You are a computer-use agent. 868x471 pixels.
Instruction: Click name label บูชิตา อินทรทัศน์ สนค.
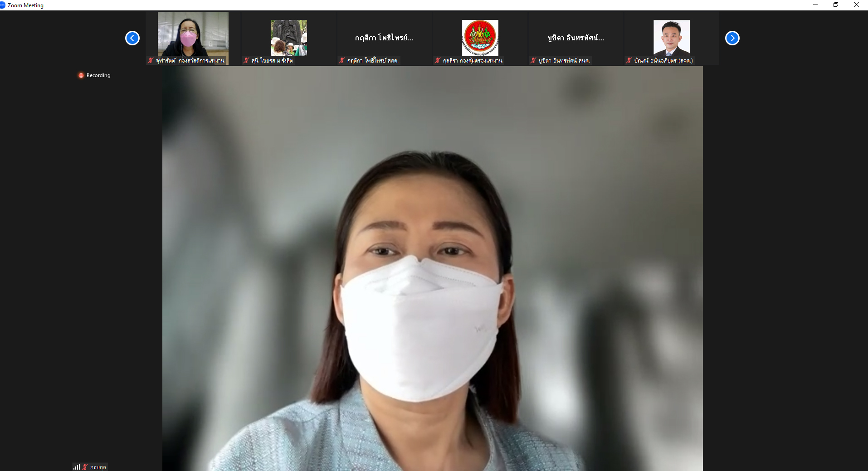[x=564, y=60]
